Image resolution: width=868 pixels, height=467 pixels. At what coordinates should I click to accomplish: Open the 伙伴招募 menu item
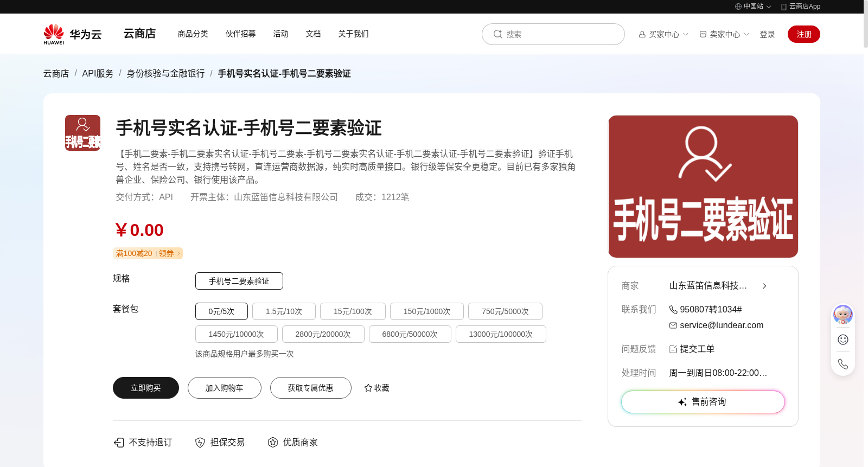tap(241, 34)
